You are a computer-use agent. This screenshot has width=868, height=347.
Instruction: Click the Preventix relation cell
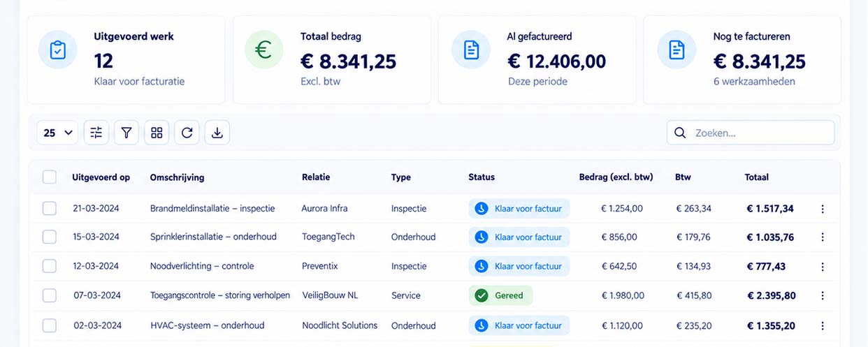click(320, 266)
